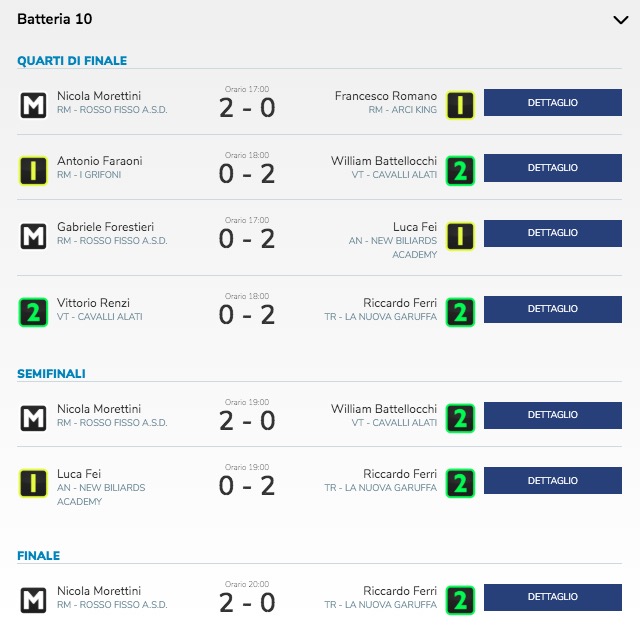Click the Quarti di Finale section heading
Screen dimensions: 640x636
point(72,61)
